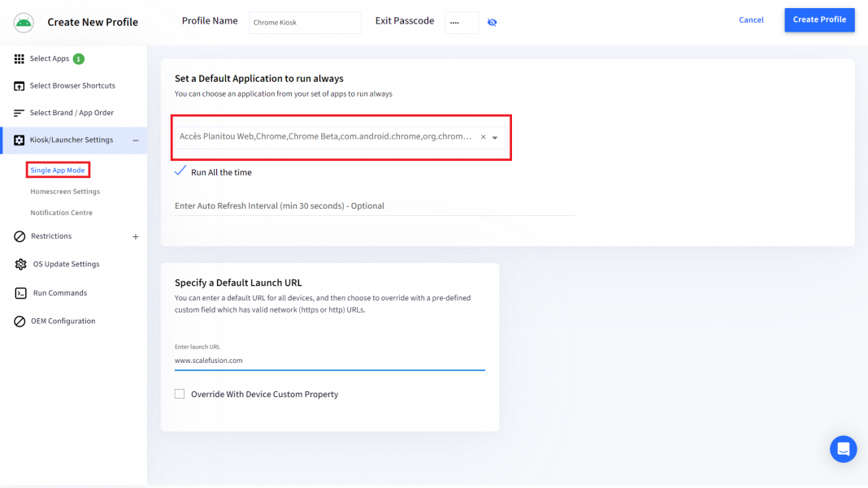Expand the Restrictions section

pyautogui.click(x=136, y=236)
